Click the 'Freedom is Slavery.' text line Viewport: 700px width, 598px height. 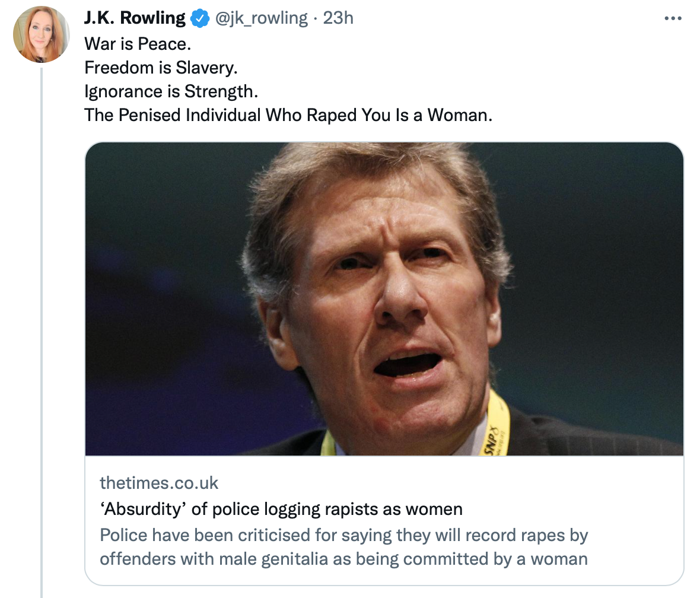pos(161,68)
